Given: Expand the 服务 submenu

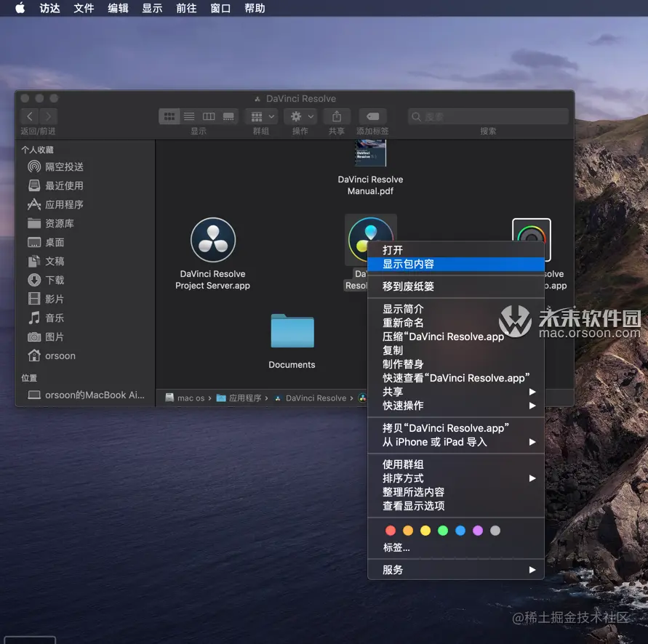Looking at the screenshot, I should [456, 570].
